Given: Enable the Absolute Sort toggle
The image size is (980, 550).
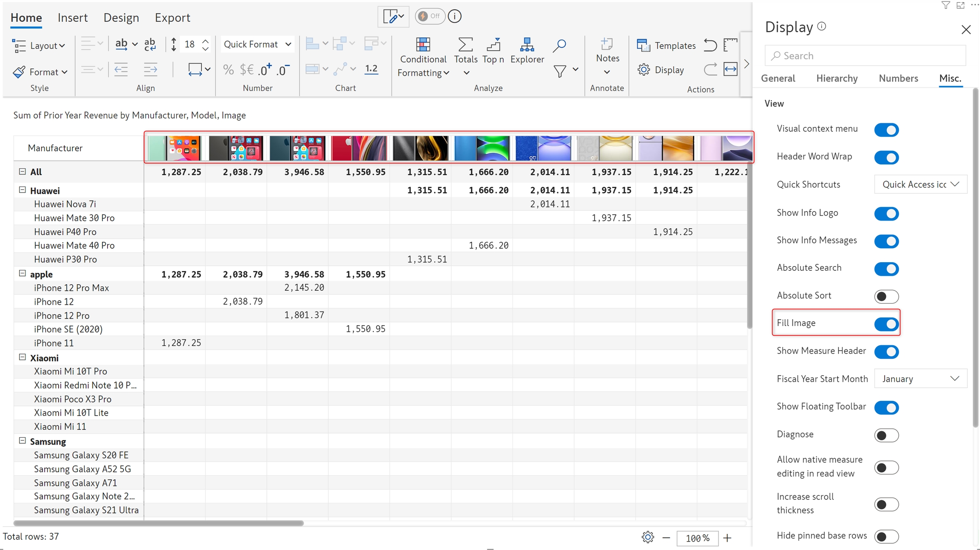Looking at the screenshot, I should [x=886, y=296].
